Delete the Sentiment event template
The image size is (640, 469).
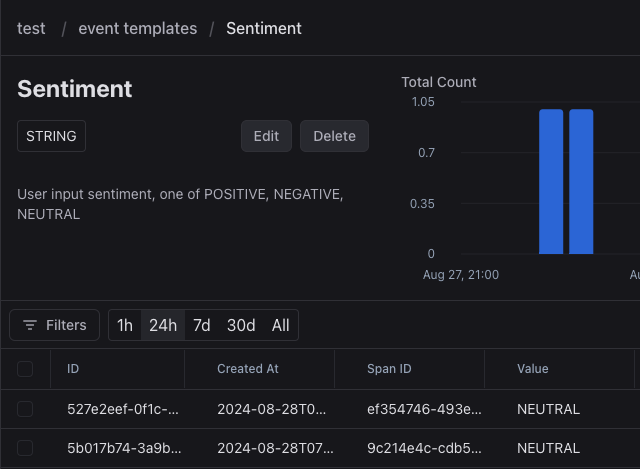(x=334, y=136)
